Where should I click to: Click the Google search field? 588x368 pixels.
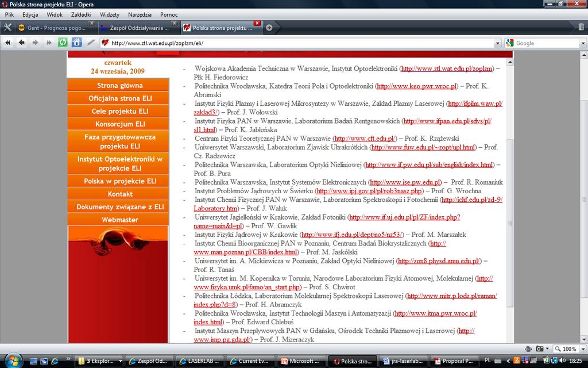(547, 43)
